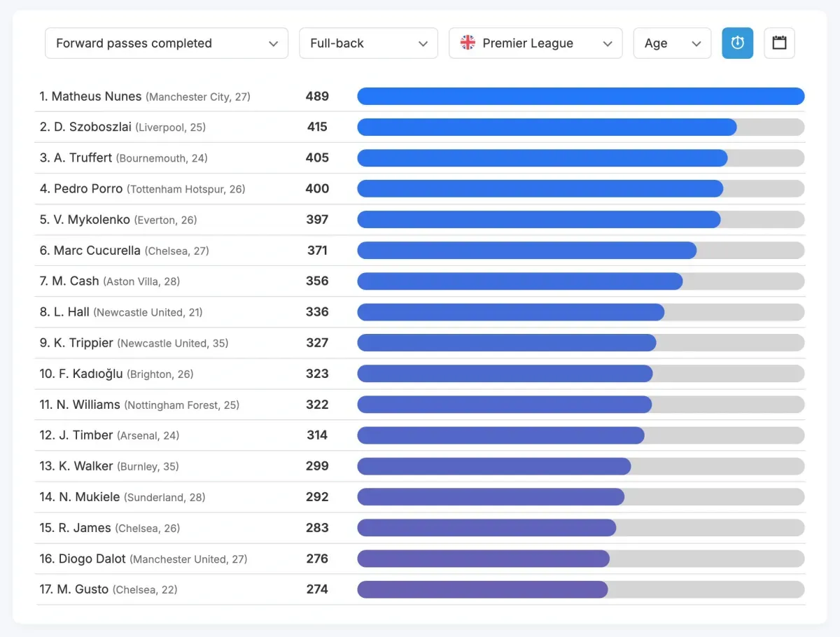Click the stopwatch icon button
Viewport: 840px width, 637px height.
tap(737, 43)
